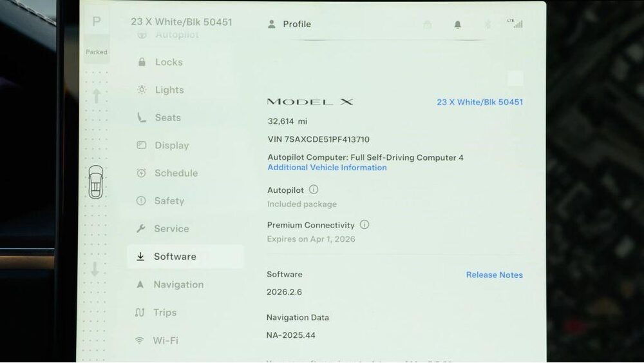Open the Profile menu
This screenshot has width=644, height=363.
pos(289,24)
